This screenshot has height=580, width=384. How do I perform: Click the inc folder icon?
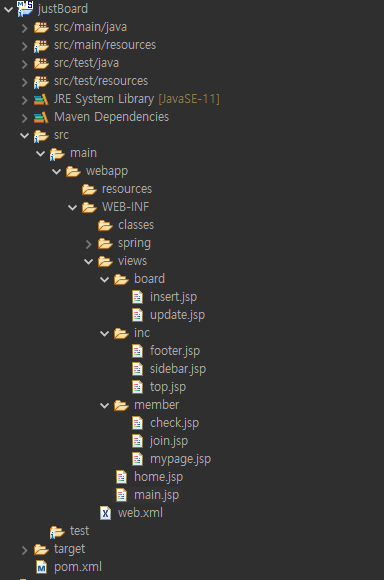(121, 334)
